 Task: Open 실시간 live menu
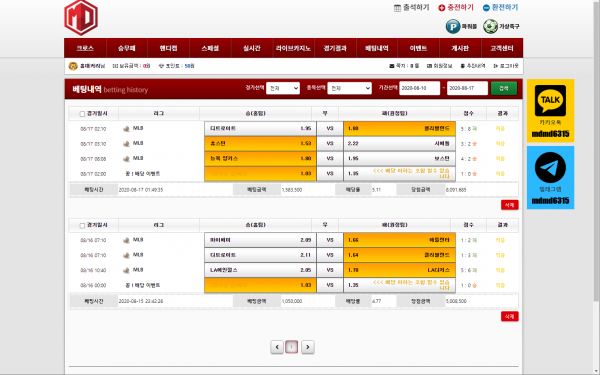coord(252,48)
